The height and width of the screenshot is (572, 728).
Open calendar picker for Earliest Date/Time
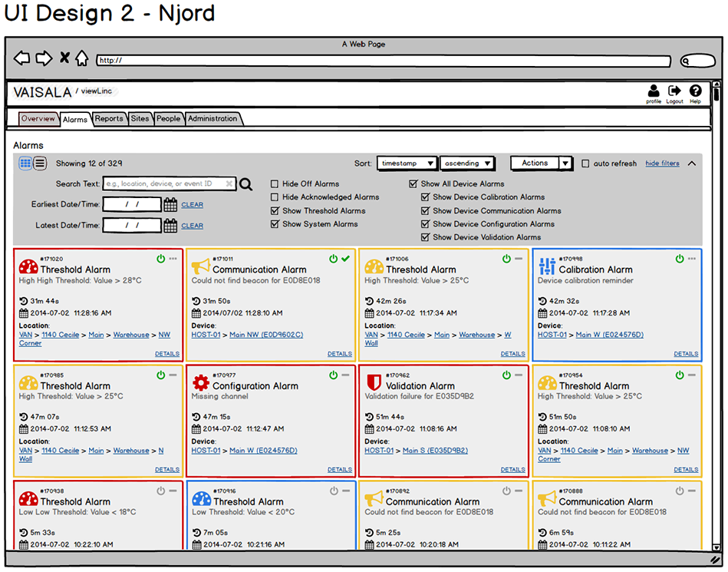click(x=170, y=205)
